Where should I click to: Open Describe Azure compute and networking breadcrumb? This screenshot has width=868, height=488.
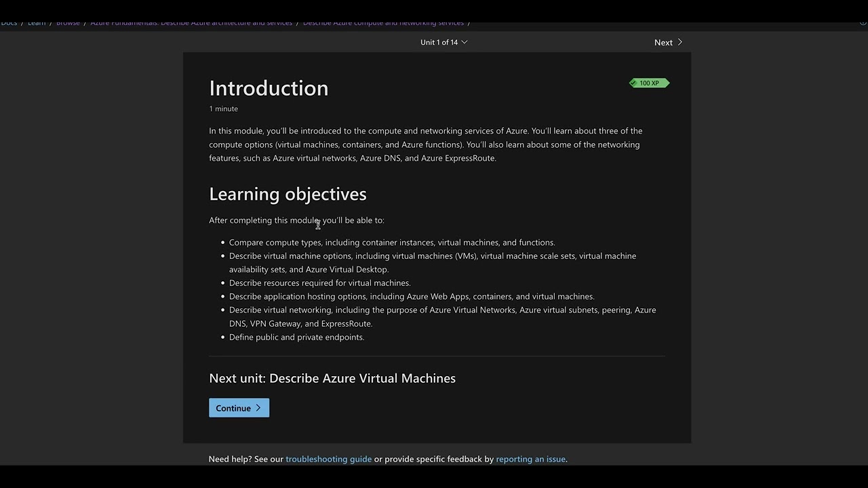(383, 23)
